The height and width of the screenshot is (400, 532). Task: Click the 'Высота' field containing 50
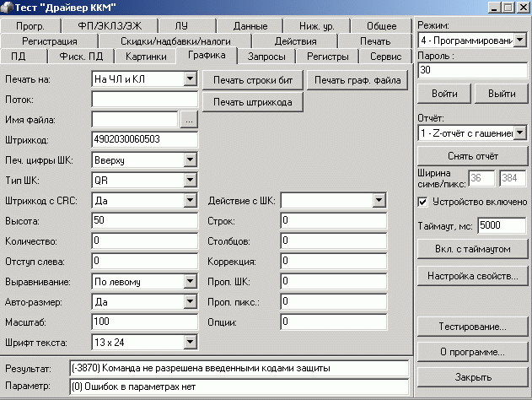[x=144, y=220]
